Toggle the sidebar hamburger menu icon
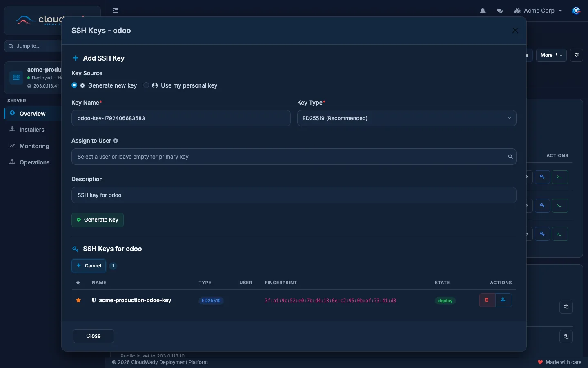 [116, 11]
